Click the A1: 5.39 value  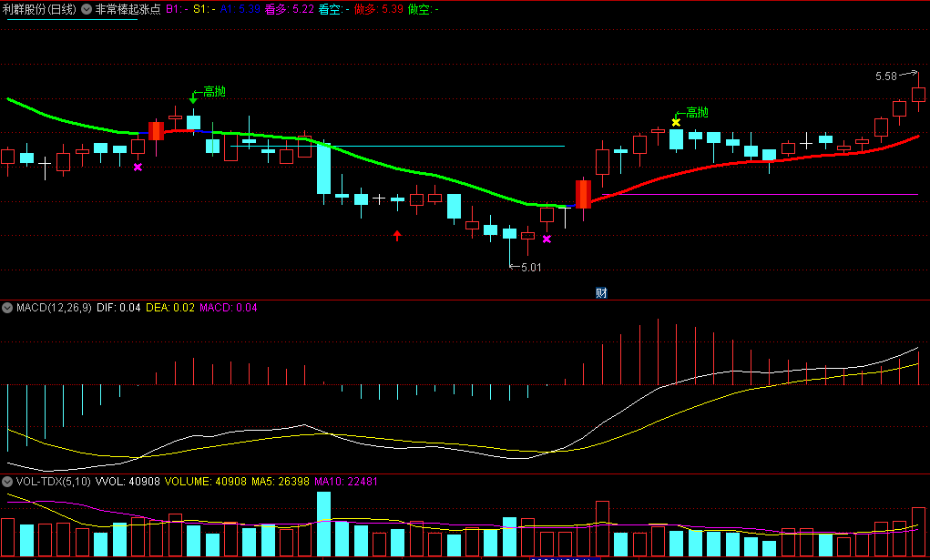(240, 9)
